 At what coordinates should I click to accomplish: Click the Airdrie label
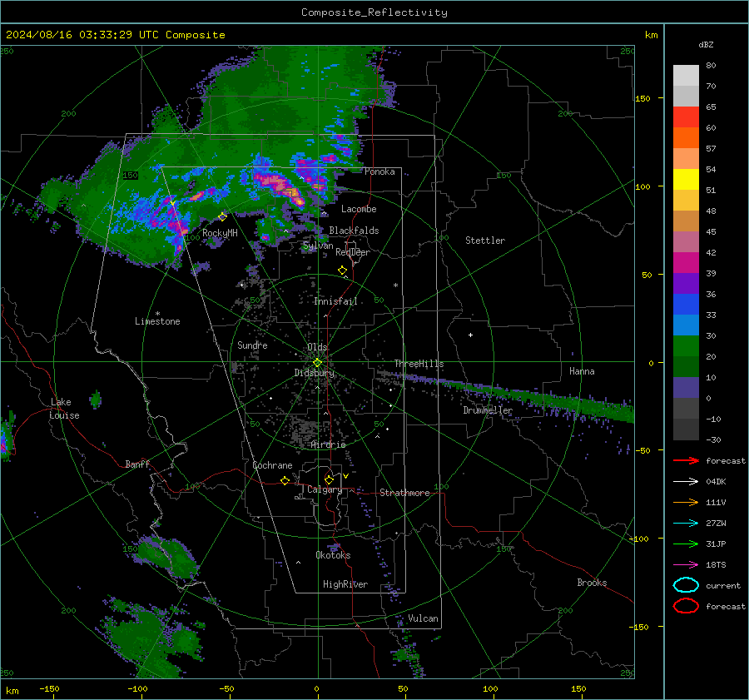[328, 444]
